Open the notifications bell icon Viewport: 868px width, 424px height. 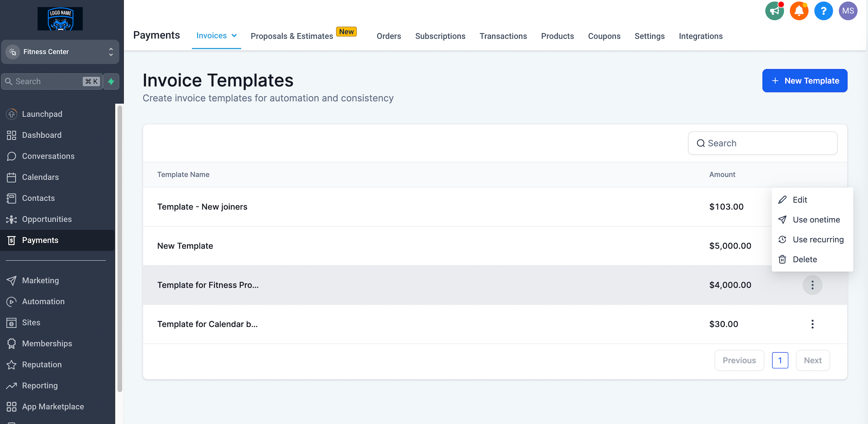(x=799, y=11)
